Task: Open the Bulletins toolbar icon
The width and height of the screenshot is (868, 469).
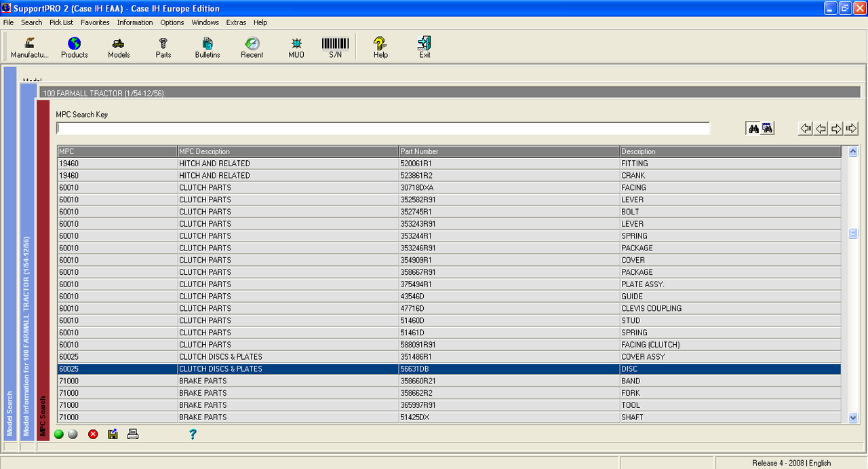Action: pos(208,47)
